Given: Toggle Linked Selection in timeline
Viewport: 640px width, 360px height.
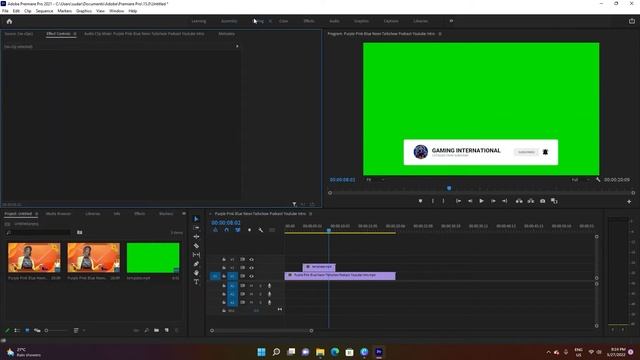Looking at the screenshot, I should tap(238, 230).
